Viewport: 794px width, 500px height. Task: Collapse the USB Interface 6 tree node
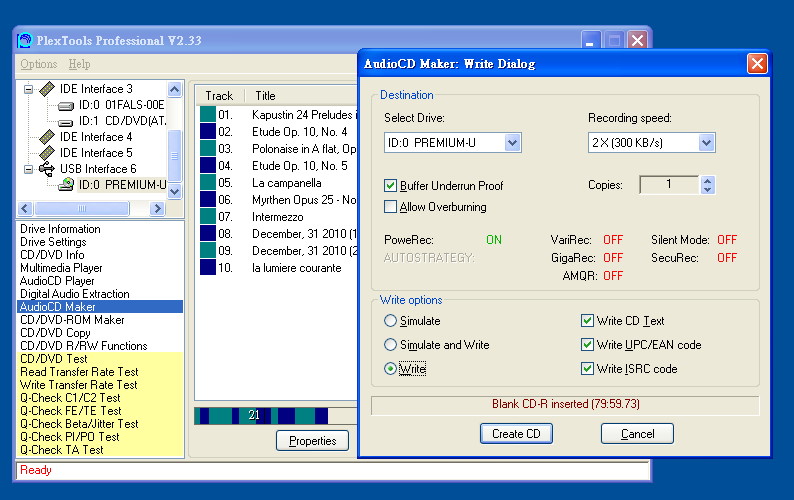(x=28, y=169)
